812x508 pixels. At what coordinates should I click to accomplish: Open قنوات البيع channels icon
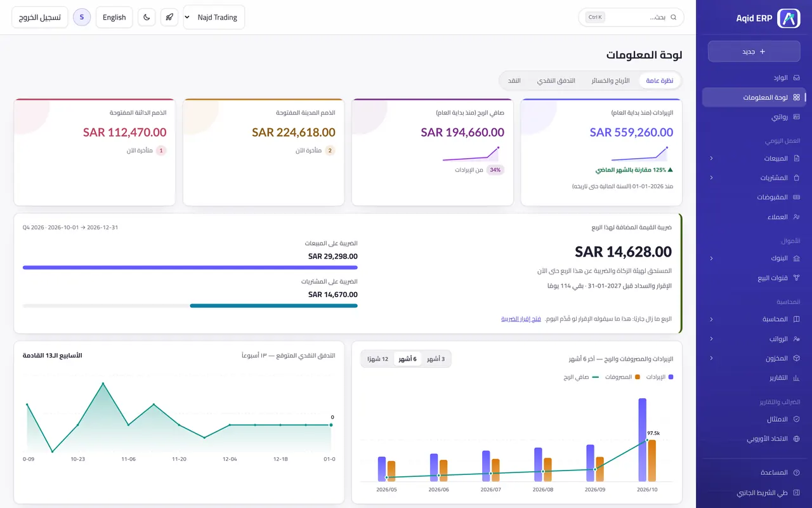pyautogui.click(x=797, y=278)
